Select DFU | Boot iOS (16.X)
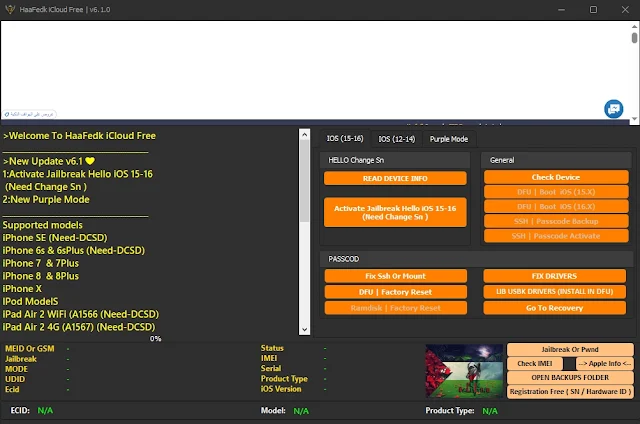Screen dimensions: 640x424 [556, 206]
